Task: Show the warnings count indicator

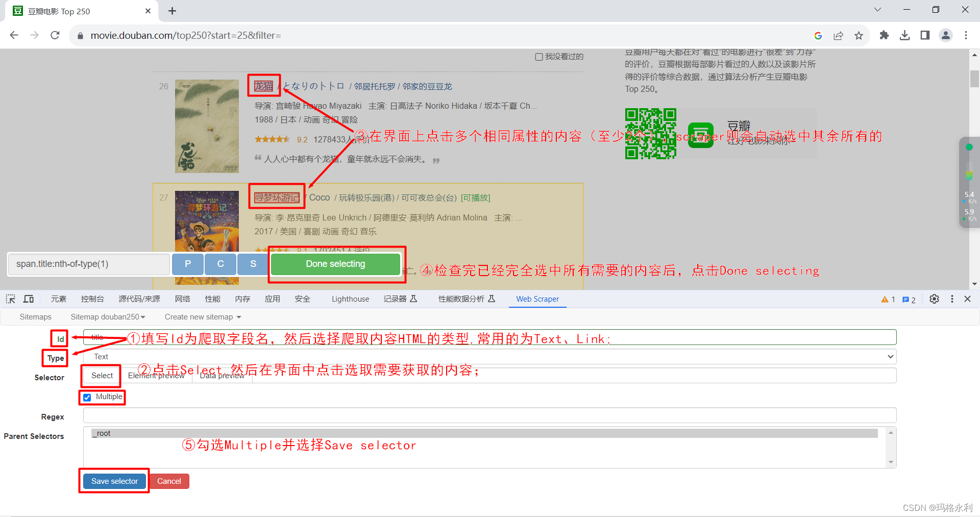Action: (x=888, y=300)
